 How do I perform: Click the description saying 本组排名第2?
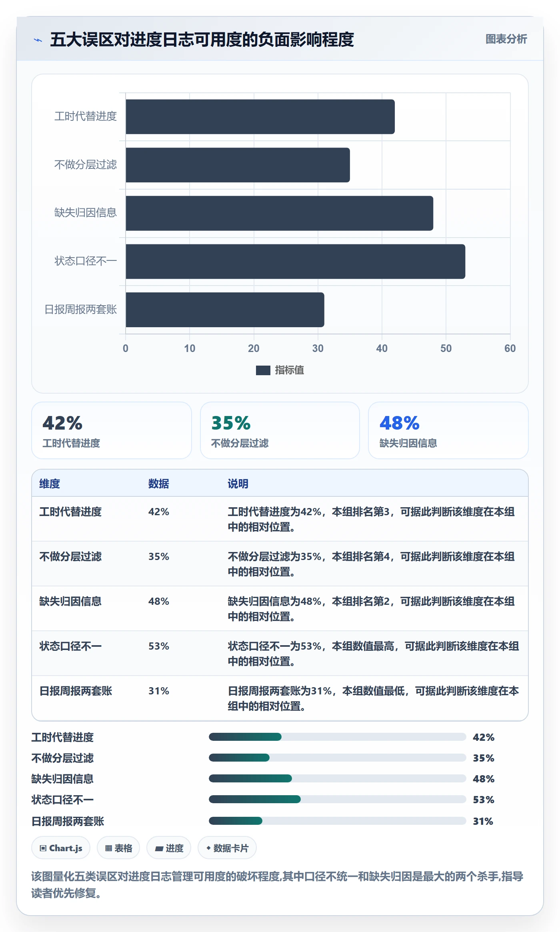pyautogui.click(x=371, y=609)
